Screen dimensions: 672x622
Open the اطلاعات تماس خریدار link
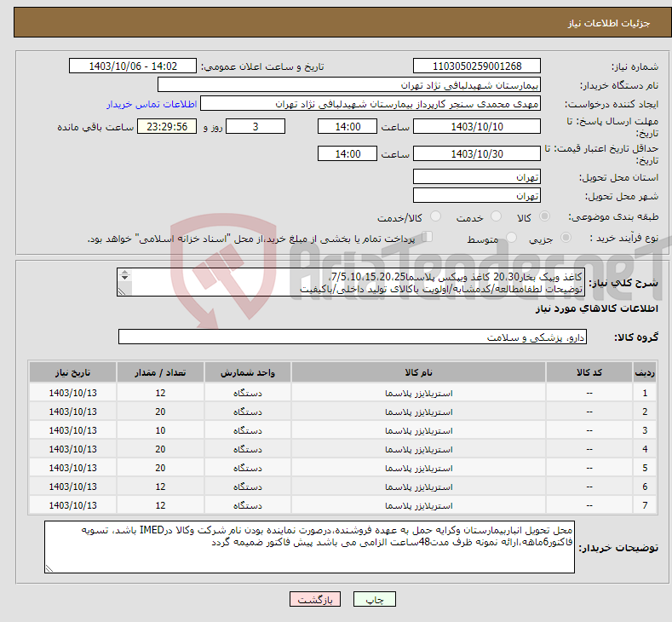point(152,104)
